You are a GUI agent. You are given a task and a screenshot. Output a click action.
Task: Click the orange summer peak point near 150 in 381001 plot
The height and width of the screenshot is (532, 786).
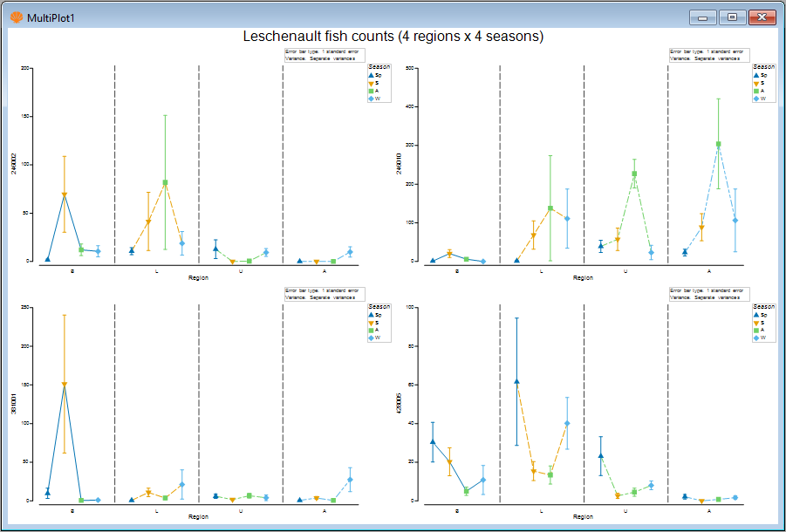point(65,385)
